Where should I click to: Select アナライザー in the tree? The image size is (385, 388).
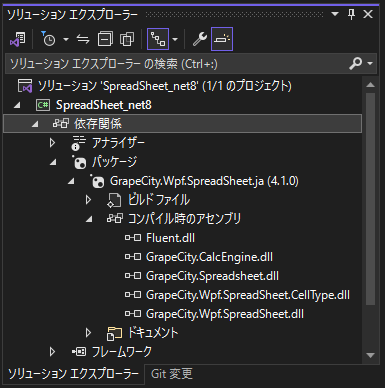click(x=118, y=143)
